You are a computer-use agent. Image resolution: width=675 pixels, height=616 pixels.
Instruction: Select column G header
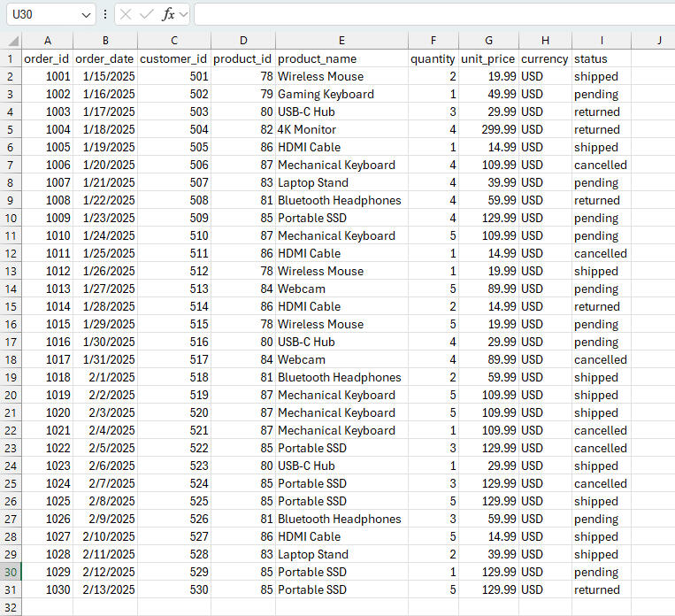(488, 41)
